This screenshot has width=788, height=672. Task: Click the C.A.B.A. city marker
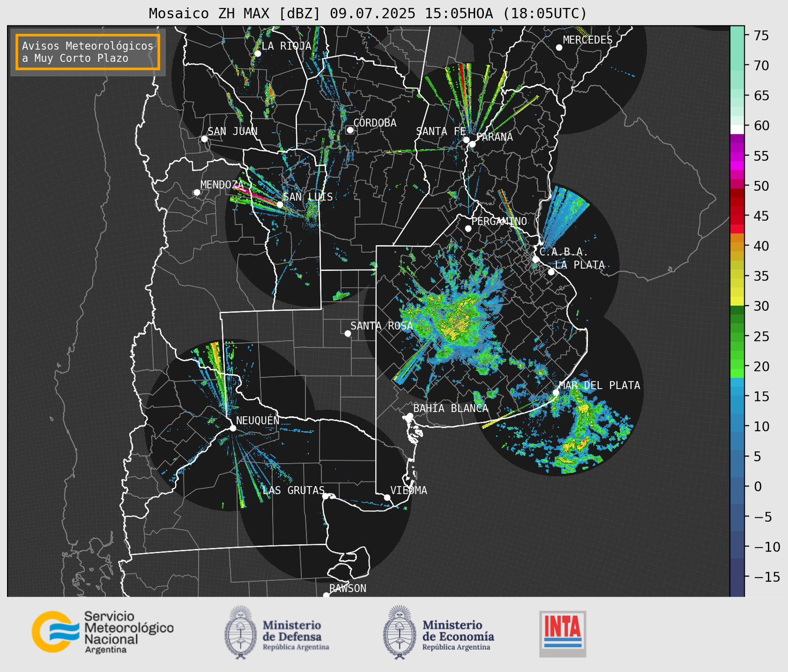pyautogui.click(x=536, y=259)
